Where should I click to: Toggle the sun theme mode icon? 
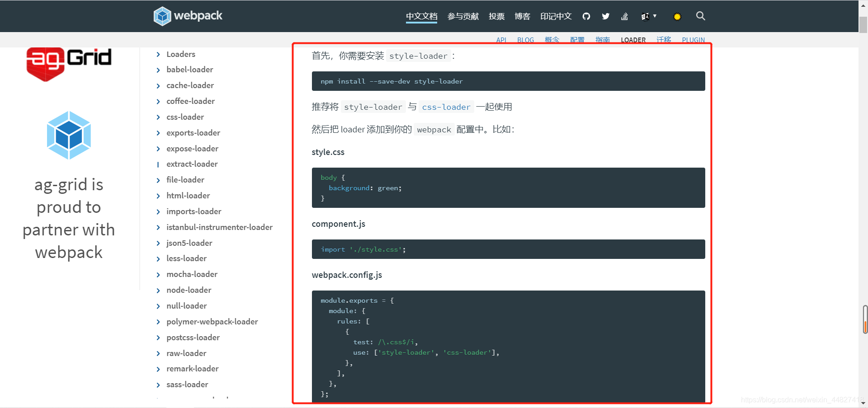pos(677,17)
